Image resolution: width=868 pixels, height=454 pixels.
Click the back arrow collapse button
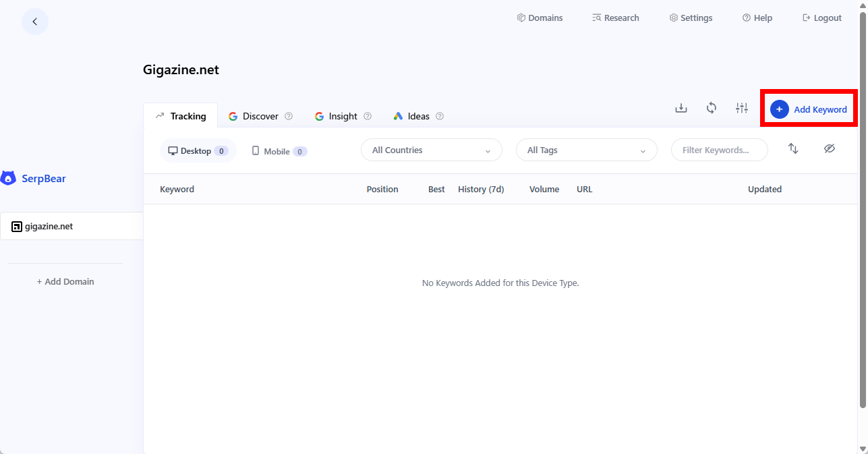[x=35, y=22]
